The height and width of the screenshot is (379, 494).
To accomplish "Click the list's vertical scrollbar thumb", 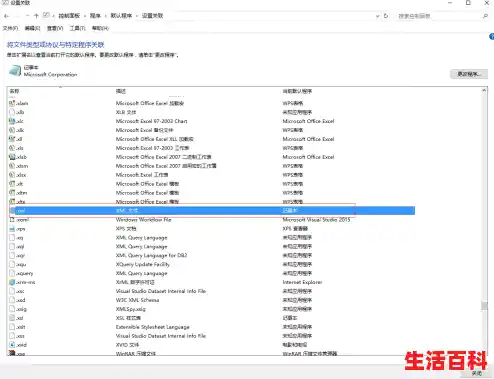I will [484, 305].
